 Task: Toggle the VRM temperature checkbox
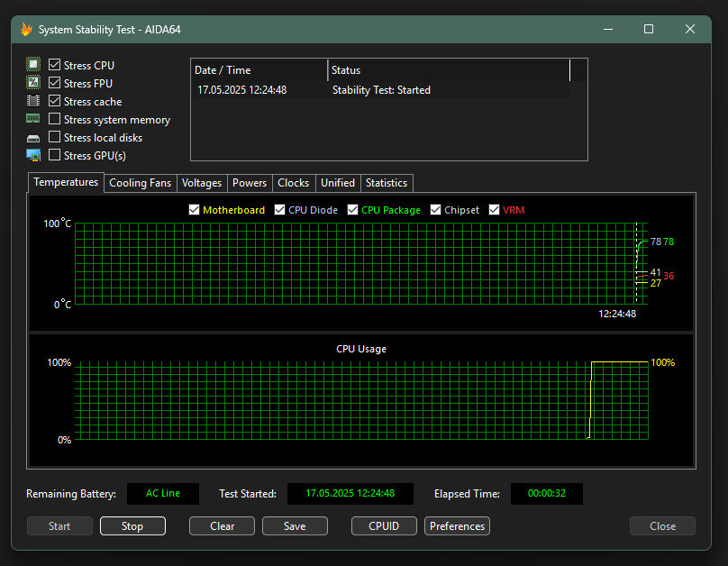pyautogui.click(x=494, y=210)
